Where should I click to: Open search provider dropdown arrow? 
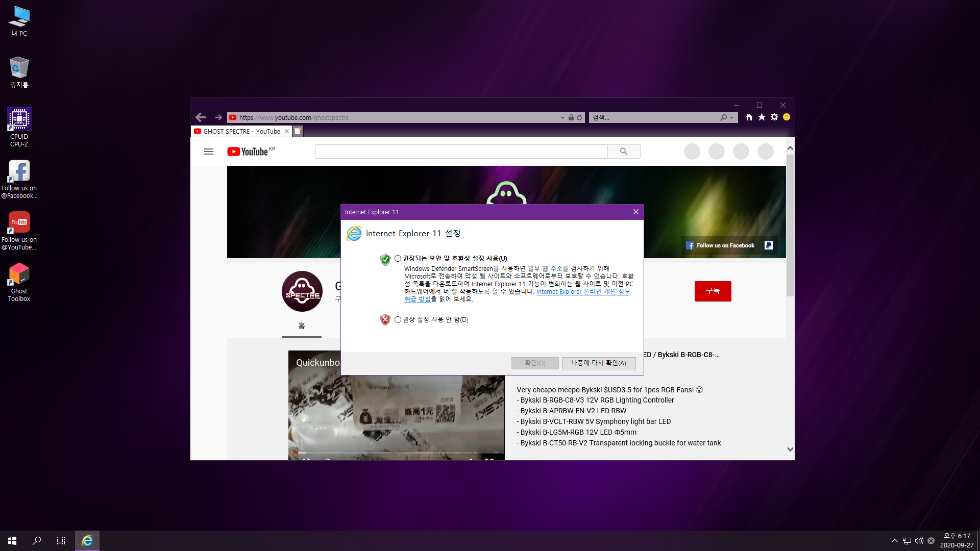pos(732,118)
